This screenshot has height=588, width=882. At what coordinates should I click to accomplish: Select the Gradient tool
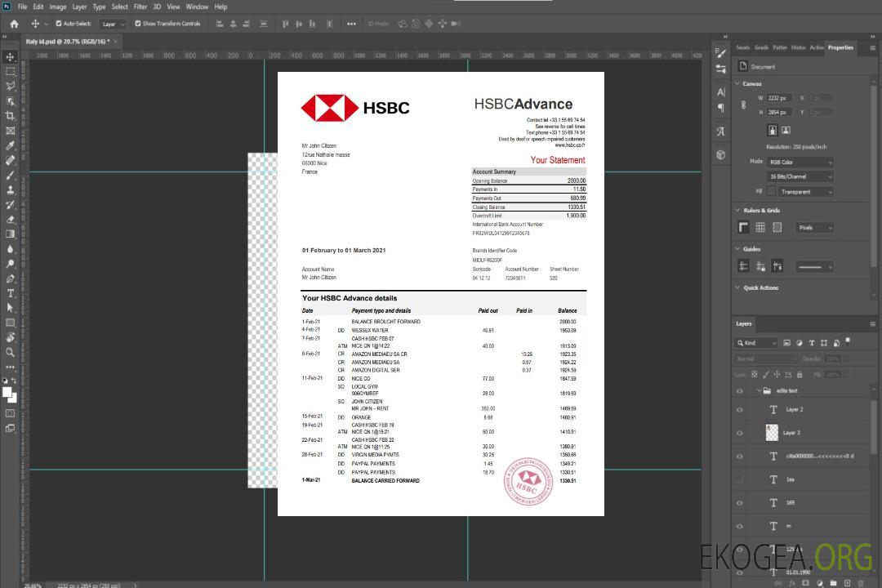(x=10, y=234)
